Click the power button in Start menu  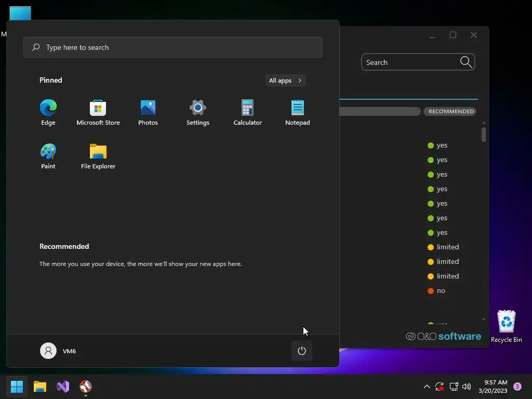pos(302,351)
